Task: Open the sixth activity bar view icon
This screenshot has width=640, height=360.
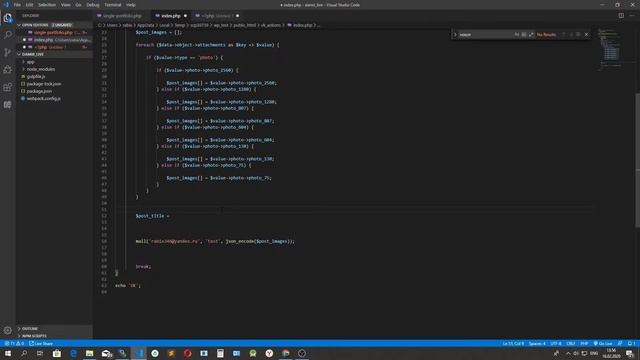Action: (x=8, y=104)
